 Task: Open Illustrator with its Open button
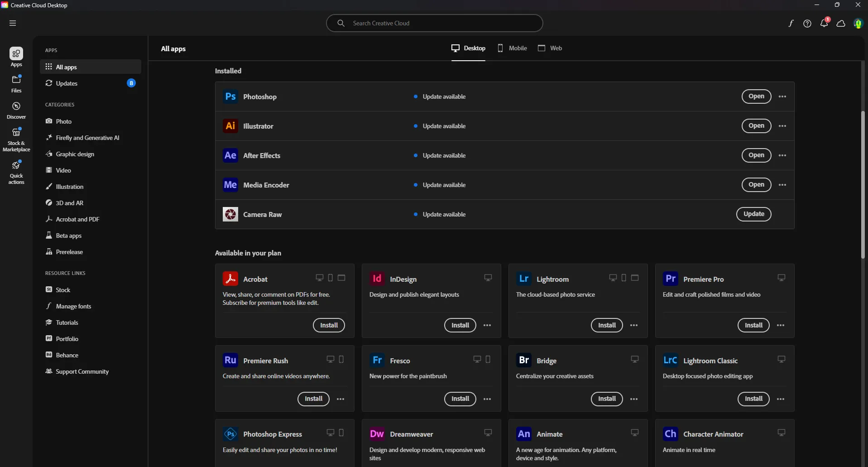pyautogui.click(x=756, y=126)
